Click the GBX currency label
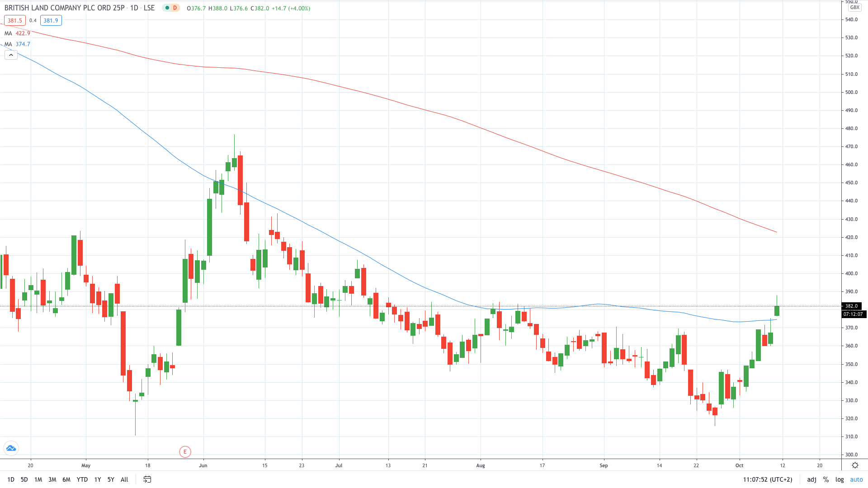The height and width of the screenshot is (488, 868). pos(854,8)
